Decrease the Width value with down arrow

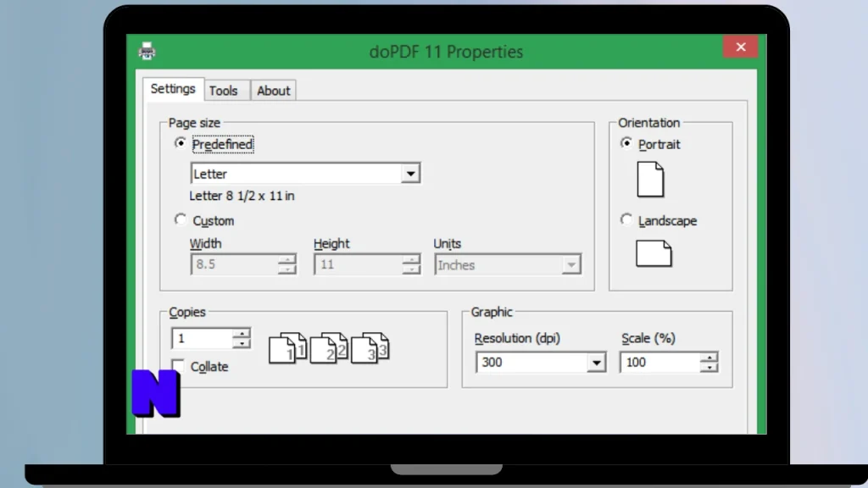(x=287, y=269)
